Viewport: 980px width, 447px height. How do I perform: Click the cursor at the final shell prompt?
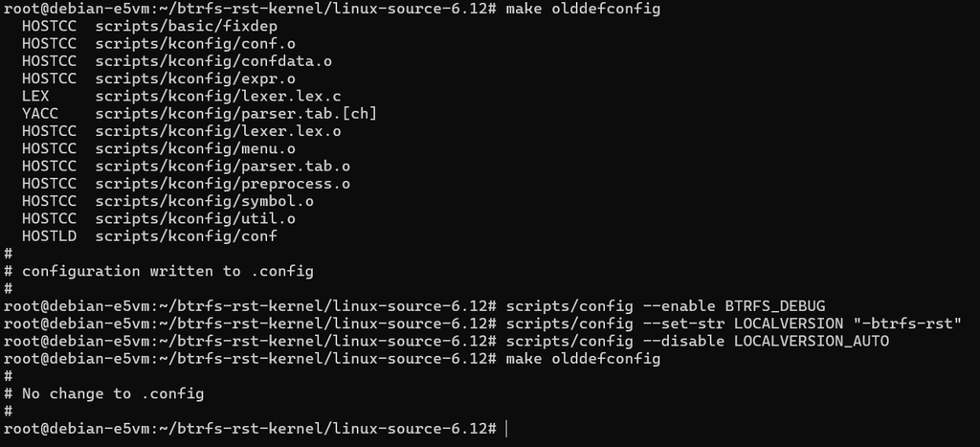pos(507,429)
